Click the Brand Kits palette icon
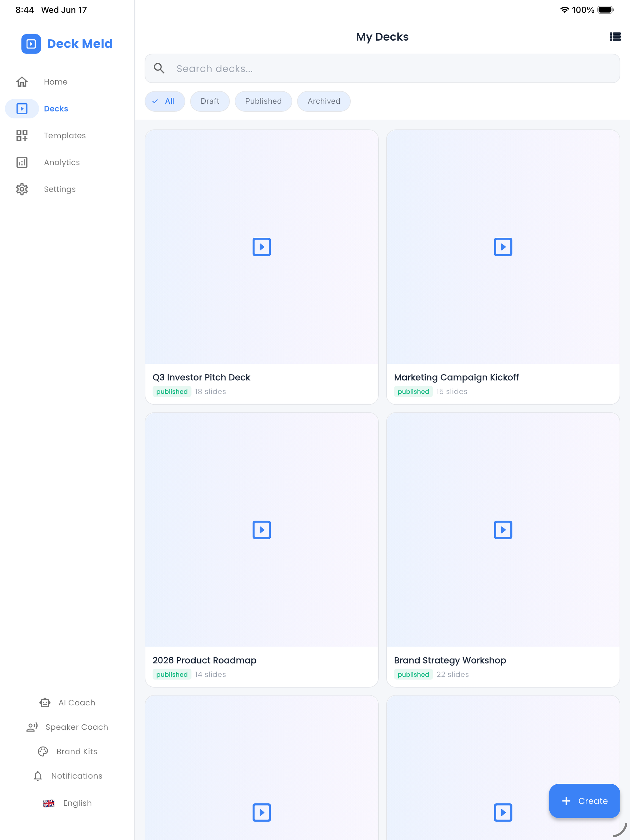Screen dimensions: 630x840 [x=43, y=751]
